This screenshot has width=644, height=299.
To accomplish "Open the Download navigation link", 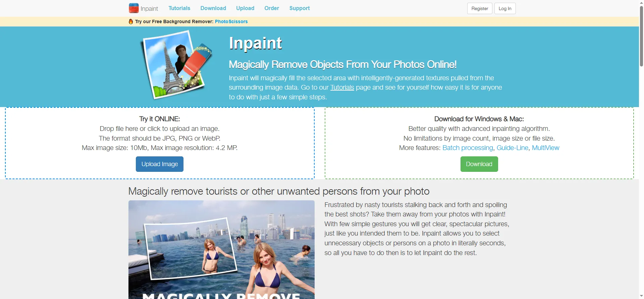I will tap(213, 8).
